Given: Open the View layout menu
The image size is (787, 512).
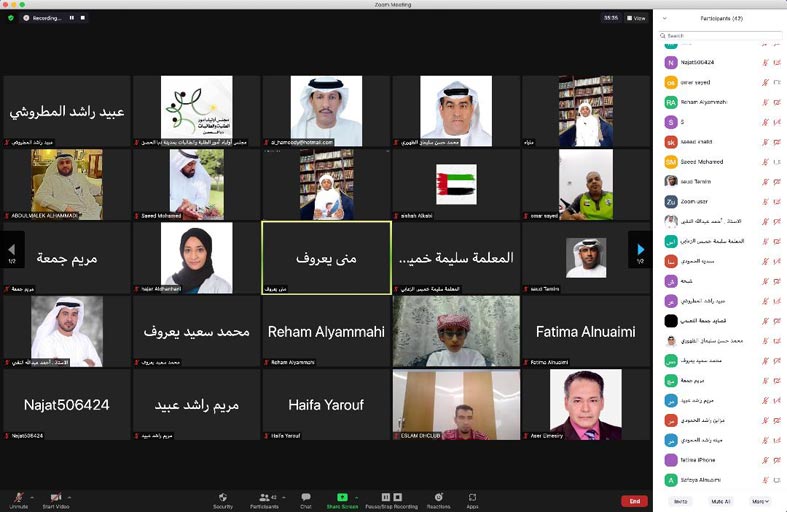Looking at the screenshot, I should coord(636,18).
